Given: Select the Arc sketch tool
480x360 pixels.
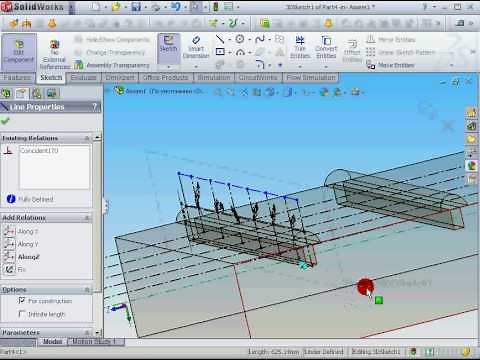Looking at the screenshot, I should (240, 52).
